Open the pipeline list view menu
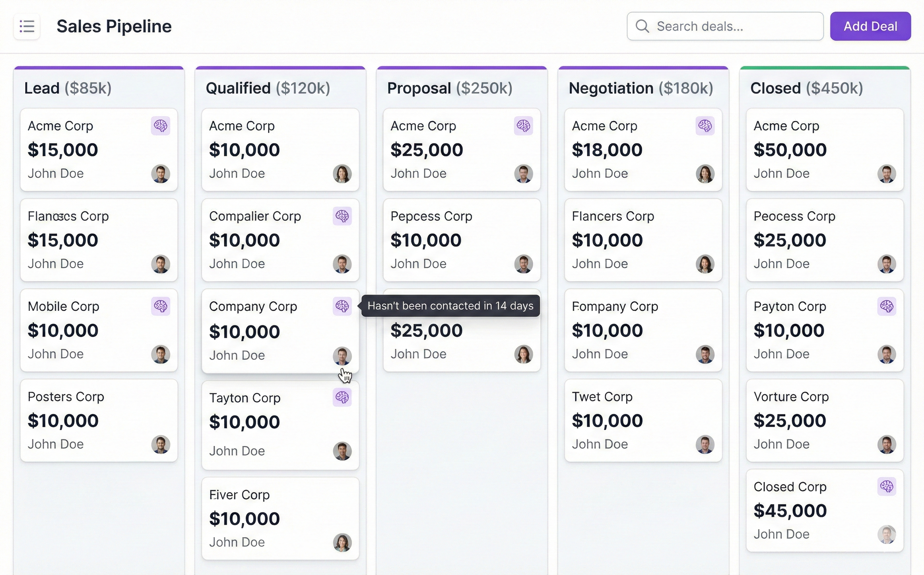924x575 pixels. (x=27, y=26)
